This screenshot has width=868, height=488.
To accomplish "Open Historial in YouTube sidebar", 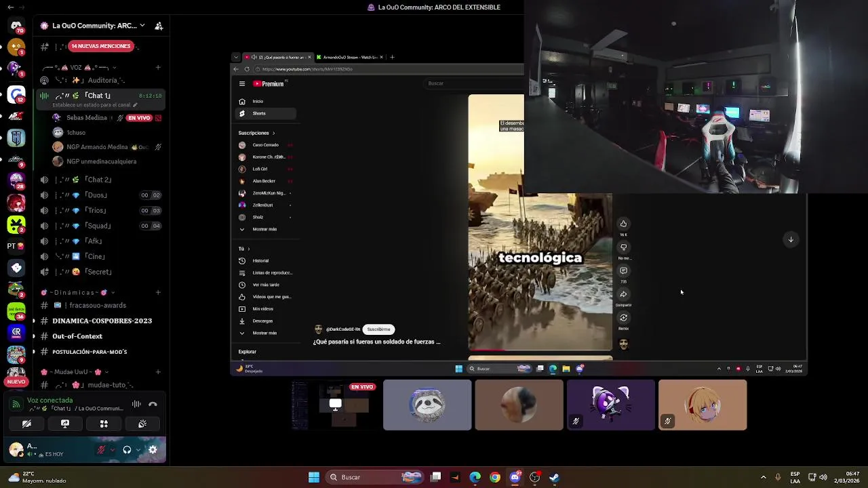I will [x=266, y=261].
